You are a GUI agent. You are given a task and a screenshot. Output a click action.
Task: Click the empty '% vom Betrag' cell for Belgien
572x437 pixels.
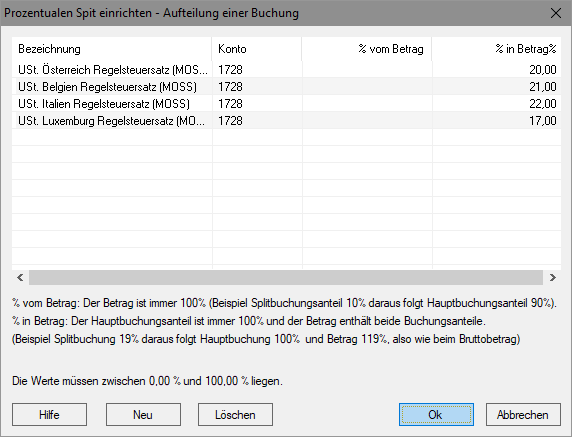tap(367, 86)
